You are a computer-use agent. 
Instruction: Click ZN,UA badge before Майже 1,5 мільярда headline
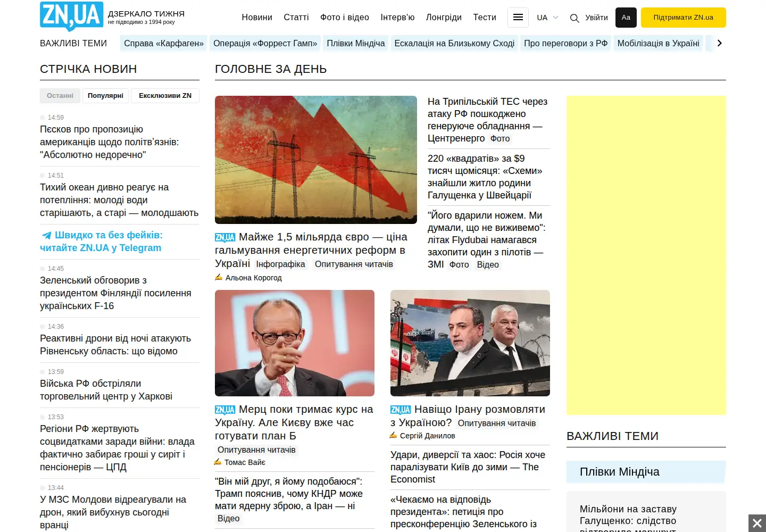click(x=225, y=237)
